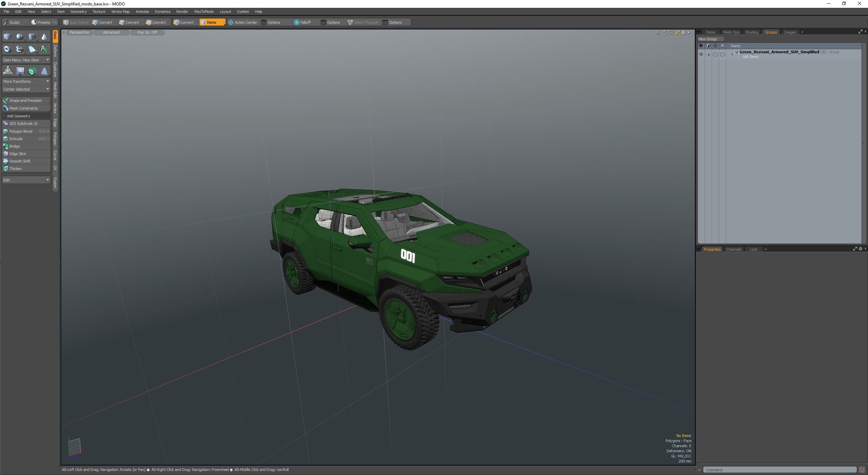Click the Polygon Bevel tool

point(26,131)
